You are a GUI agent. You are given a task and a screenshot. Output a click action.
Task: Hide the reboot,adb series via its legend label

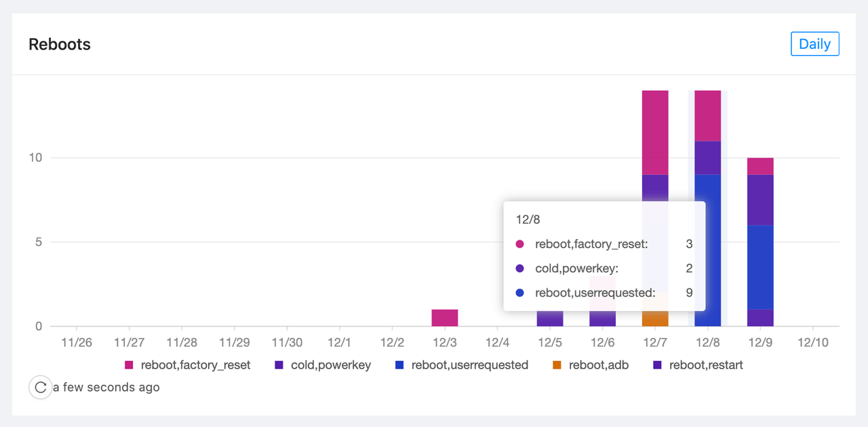click(599, 365)
